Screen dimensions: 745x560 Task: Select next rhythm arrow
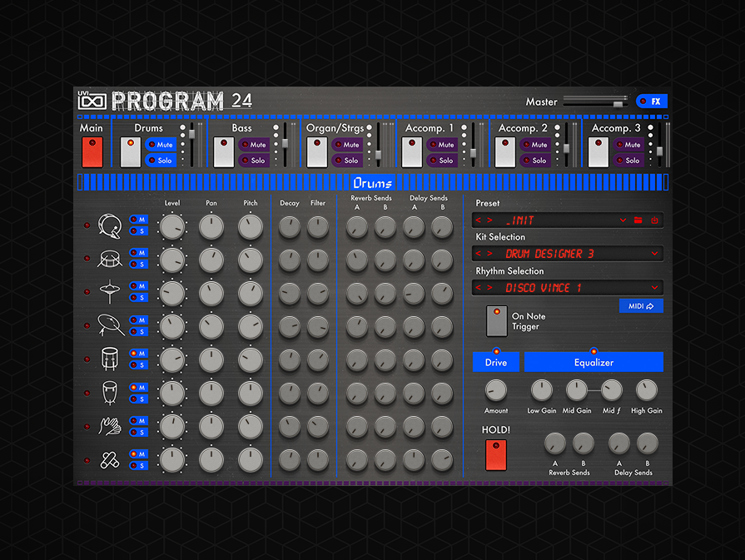[x=489, y=288]
